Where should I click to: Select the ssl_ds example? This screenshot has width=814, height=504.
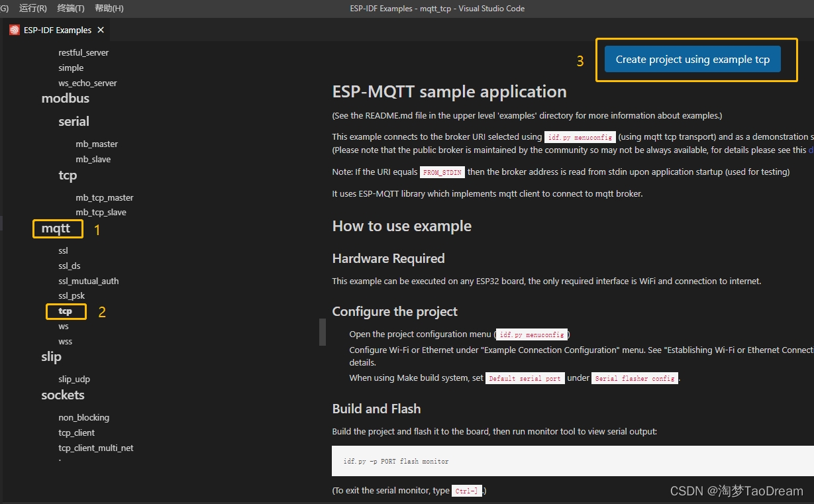(x=70, y=266)
